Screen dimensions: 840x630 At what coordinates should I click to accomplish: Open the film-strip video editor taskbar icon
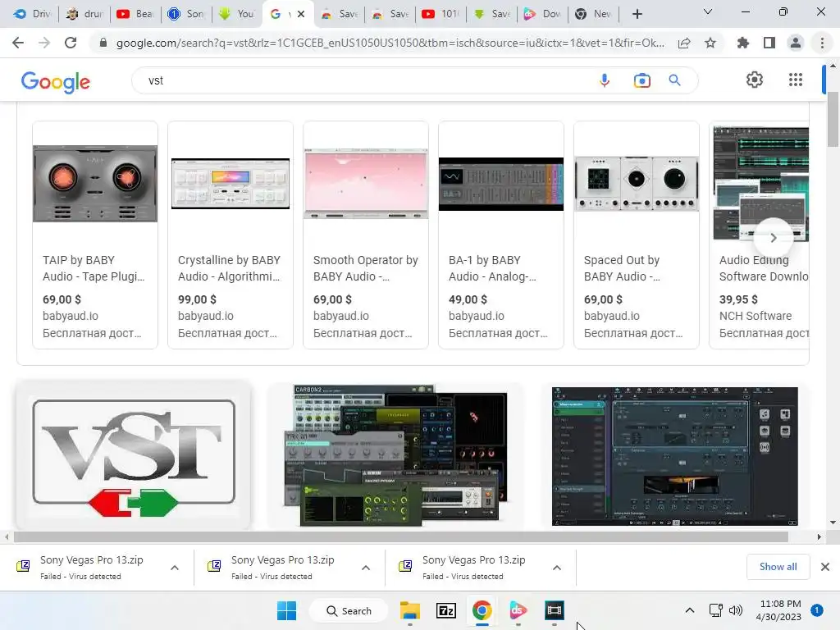(555, 610)
